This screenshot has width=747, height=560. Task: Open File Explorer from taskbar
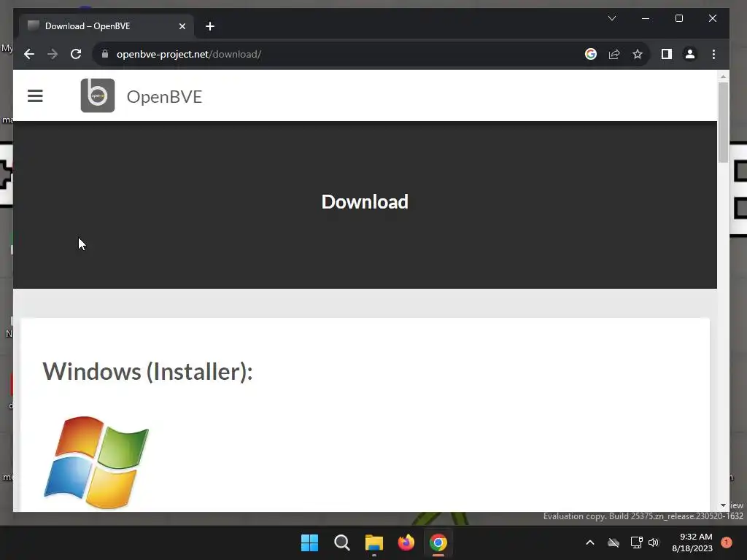point(374,542)
